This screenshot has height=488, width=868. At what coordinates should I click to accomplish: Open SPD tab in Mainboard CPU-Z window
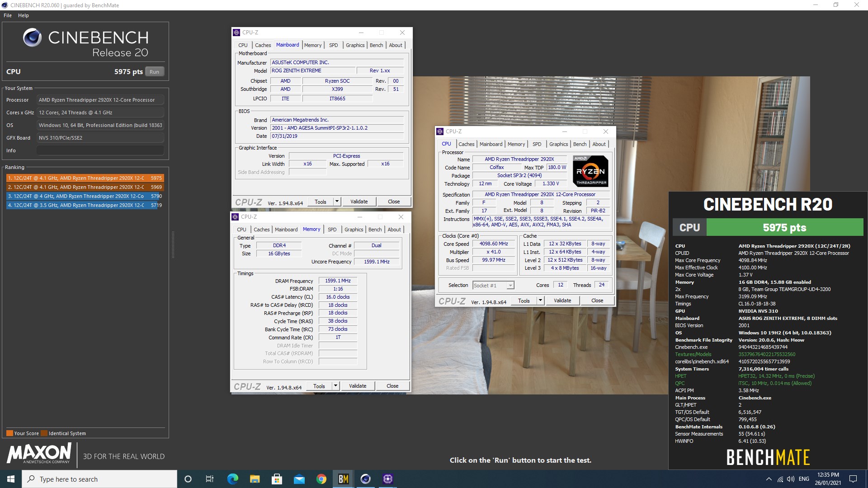click(x=333, y=45)
